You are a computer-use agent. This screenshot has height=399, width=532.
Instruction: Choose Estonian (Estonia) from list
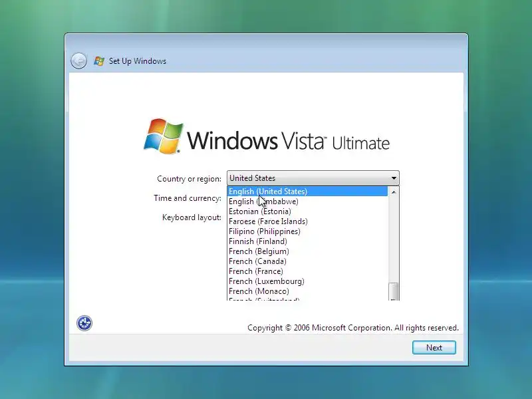(307, 211)
